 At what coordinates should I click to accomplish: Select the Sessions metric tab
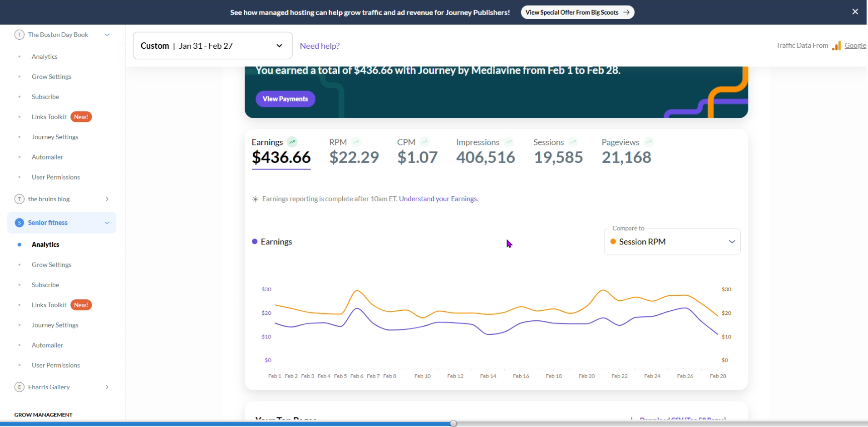[558, 152]
